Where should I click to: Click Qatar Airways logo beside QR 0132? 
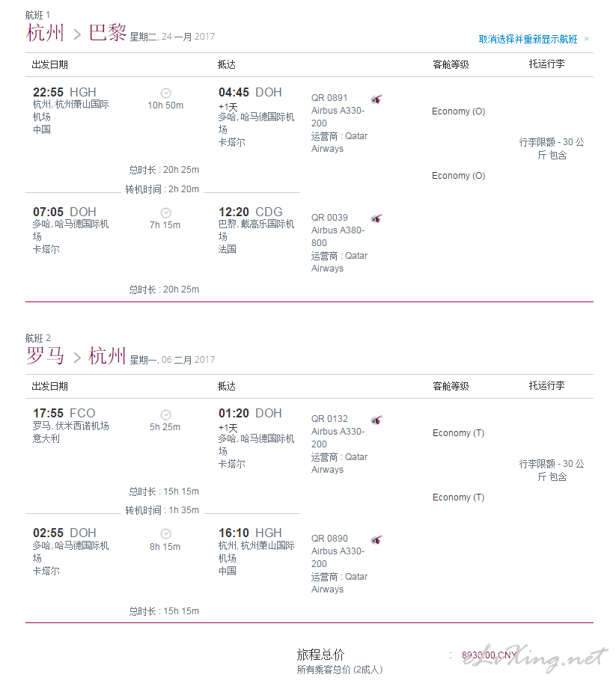tap(376, 420)
